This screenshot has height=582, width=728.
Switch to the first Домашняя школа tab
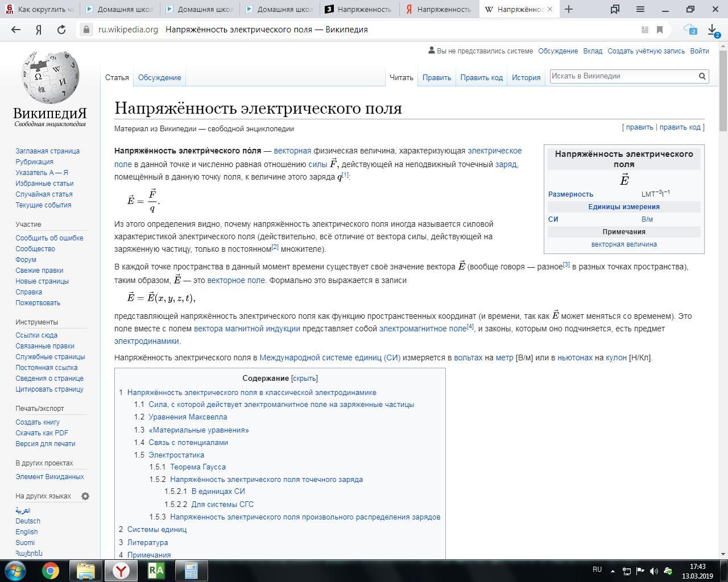(119, 9)
